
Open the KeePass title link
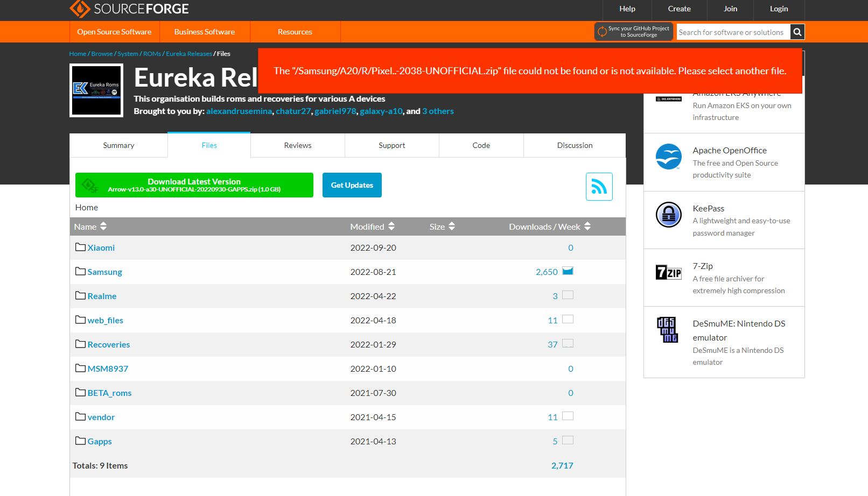coord(709,208)
